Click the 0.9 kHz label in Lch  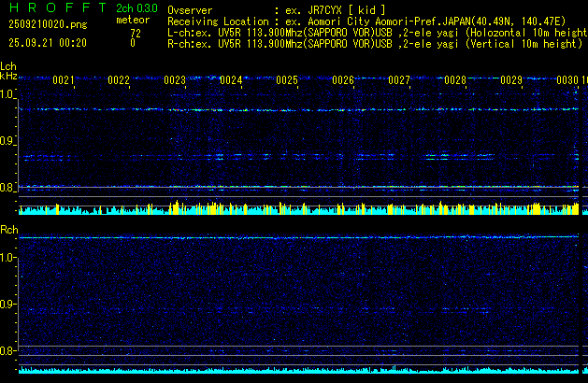[8, 141]
